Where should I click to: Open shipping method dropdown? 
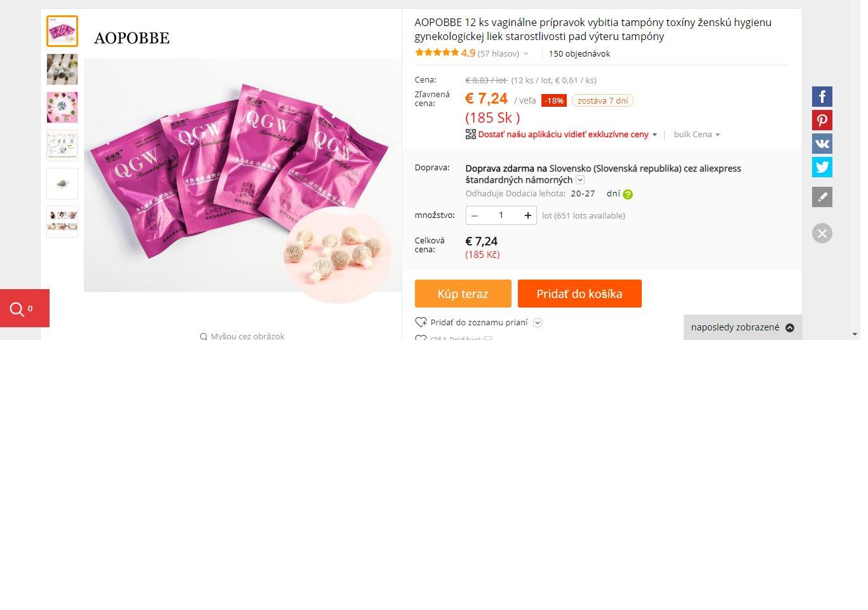pos(580,180)
